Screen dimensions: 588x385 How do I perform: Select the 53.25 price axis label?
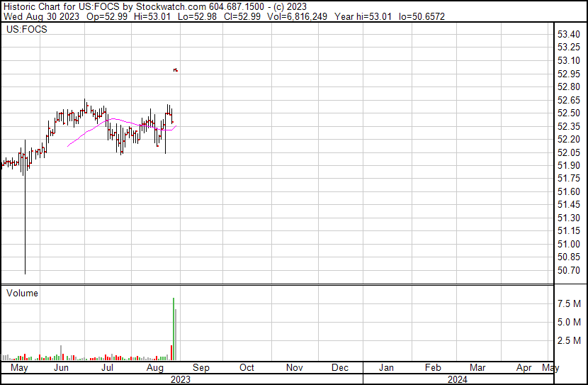pos(568,48)
